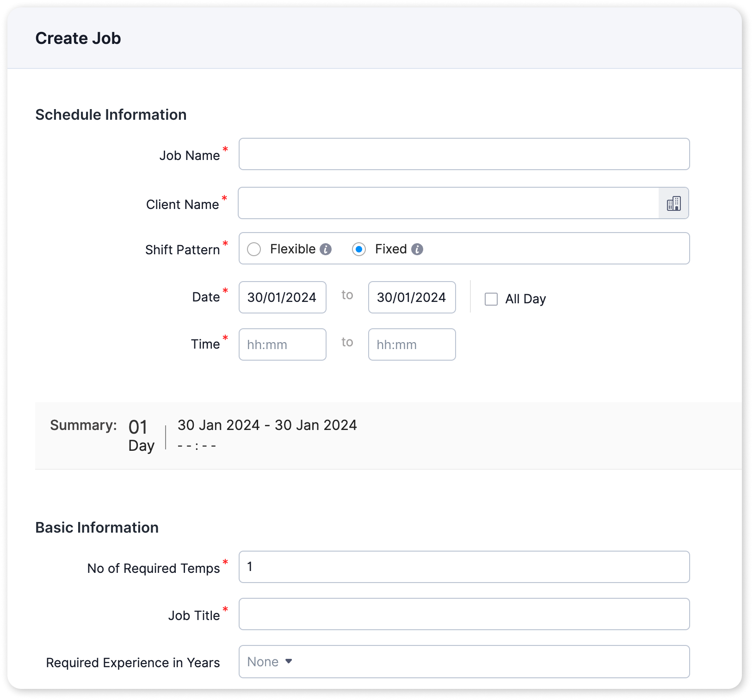The image size is (753, 700).
Task: Click the Job Title field
Action: tap(464, 614)
